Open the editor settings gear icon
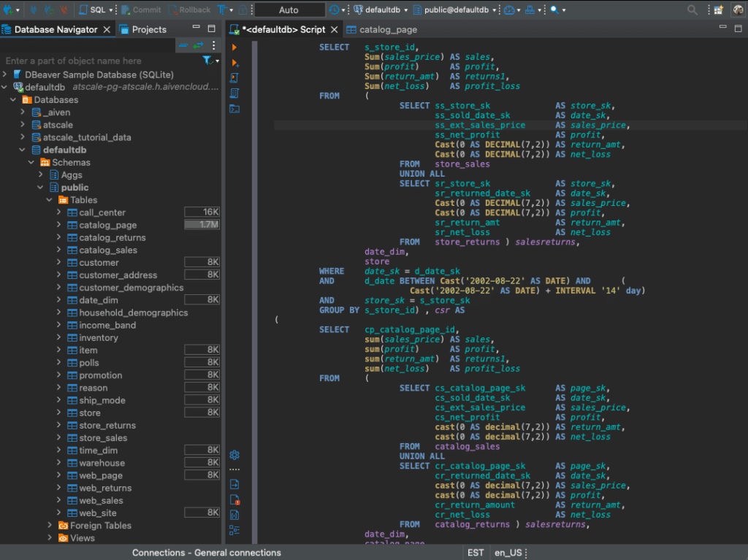 coord(234,455)
